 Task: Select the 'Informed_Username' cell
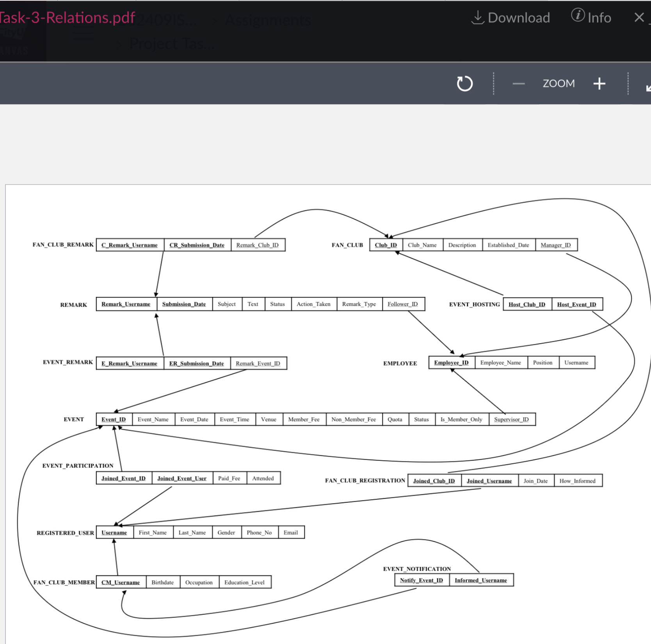tap(481, 580)
